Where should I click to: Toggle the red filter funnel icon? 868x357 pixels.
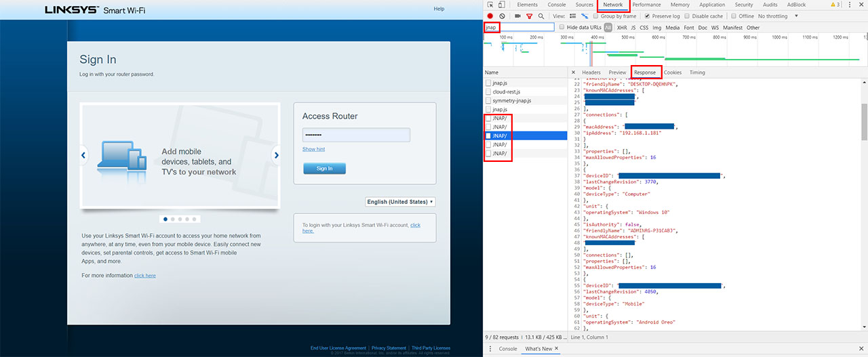click(530, 16)
